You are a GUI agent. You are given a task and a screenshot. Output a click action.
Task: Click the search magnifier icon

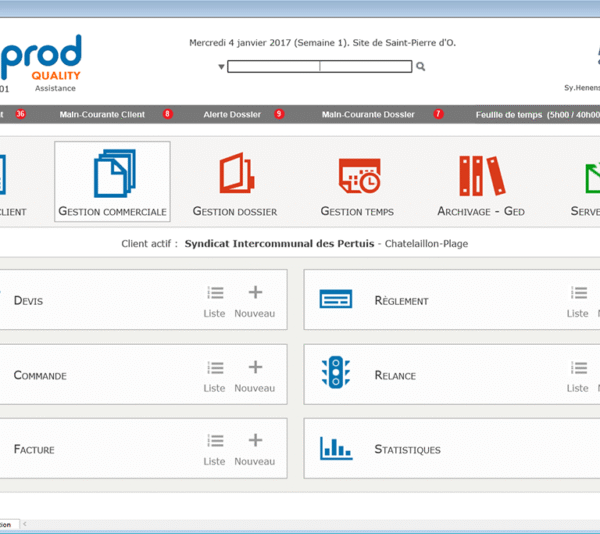(x=421, y=67)
